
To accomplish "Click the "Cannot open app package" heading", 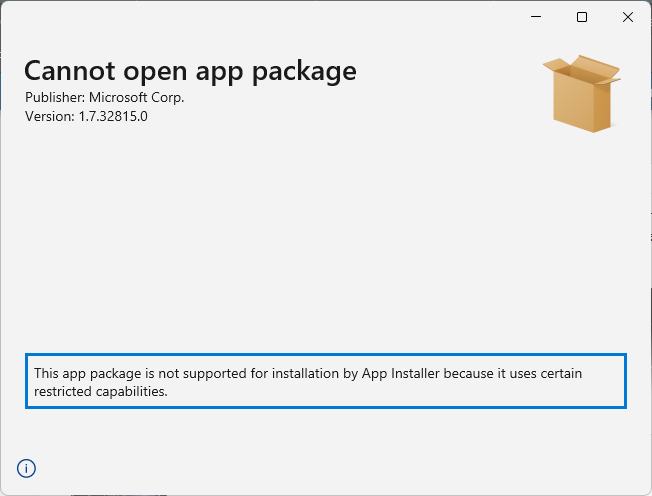I will pos(190,71).
